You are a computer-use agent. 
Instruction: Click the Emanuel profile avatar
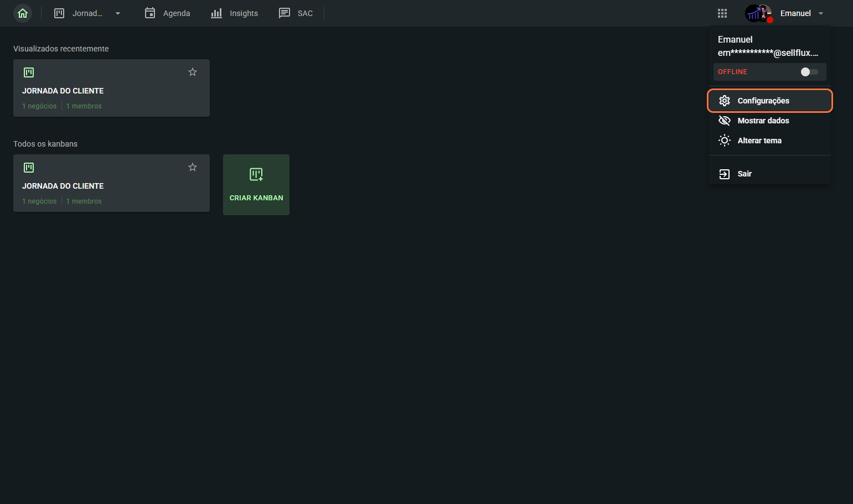tap(758, 13)
